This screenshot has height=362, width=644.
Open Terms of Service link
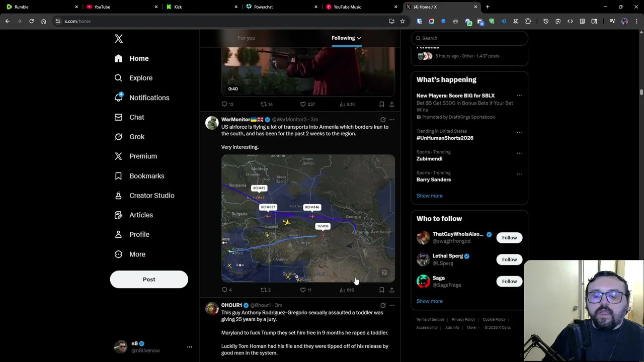pos(430,320)
